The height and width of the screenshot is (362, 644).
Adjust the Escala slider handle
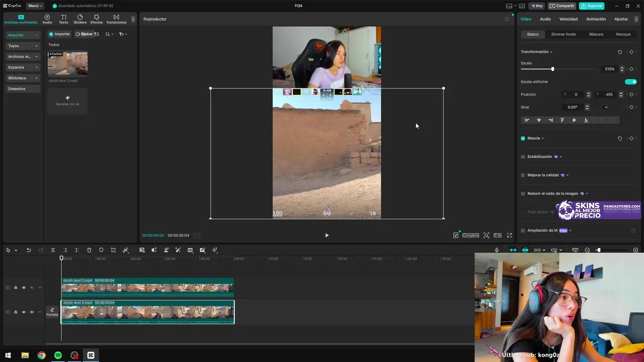552,69
